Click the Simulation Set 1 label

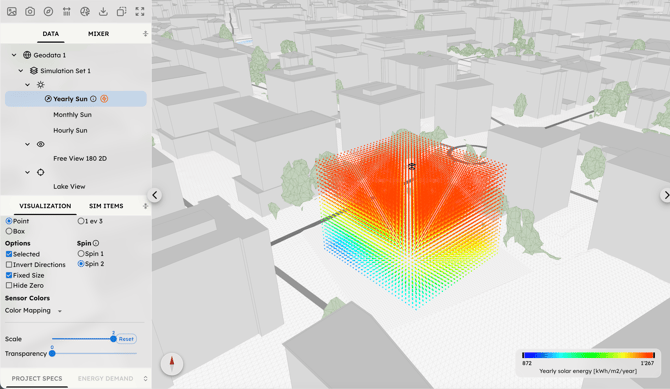[x=65, y=71]
